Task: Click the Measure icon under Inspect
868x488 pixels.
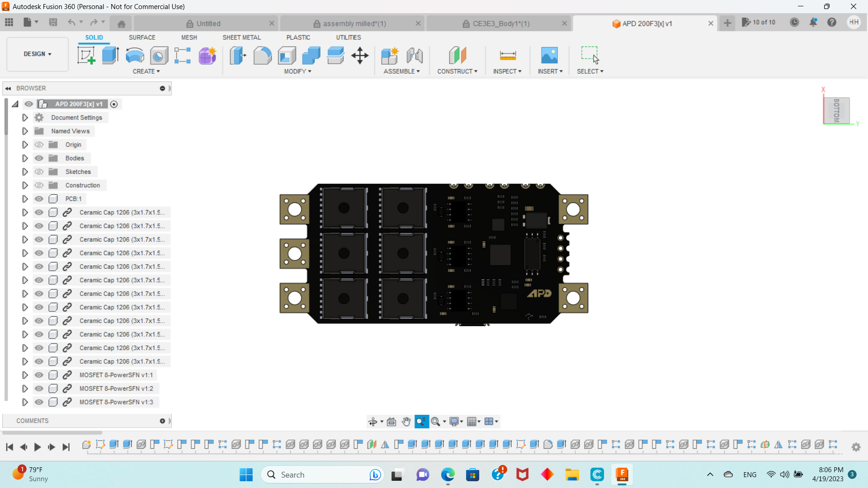Action: tap(508, 56)
